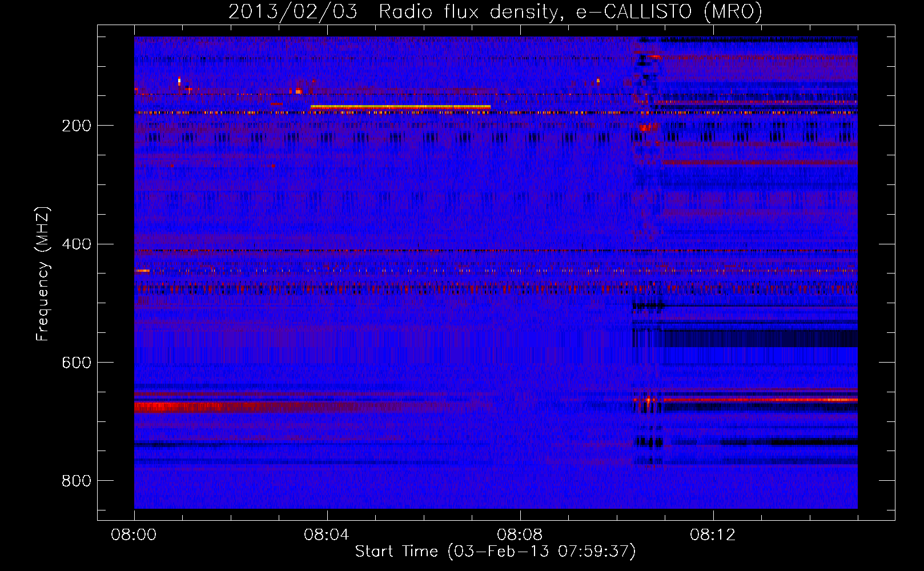
Task: Click the 08:04 time axis label
Action: pyautogui.click(x=327, y=535)
